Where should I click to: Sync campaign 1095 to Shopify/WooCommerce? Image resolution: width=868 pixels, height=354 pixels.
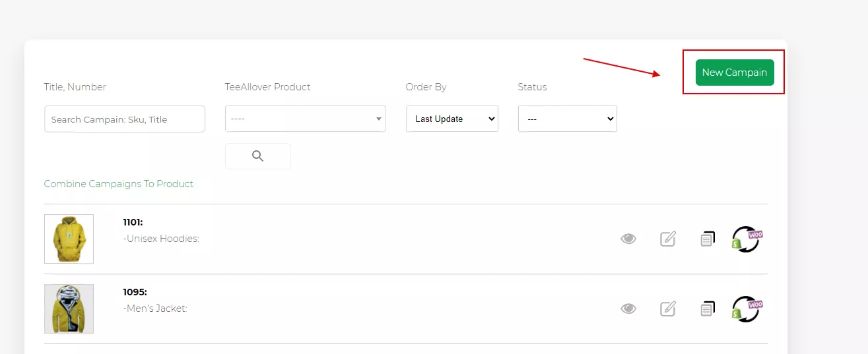point(747,309)
